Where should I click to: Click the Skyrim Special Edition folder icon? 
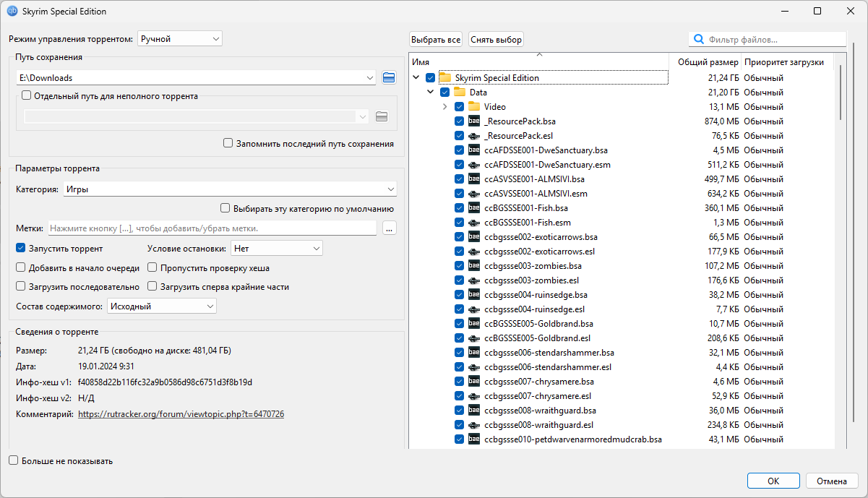tap(445, 77)
